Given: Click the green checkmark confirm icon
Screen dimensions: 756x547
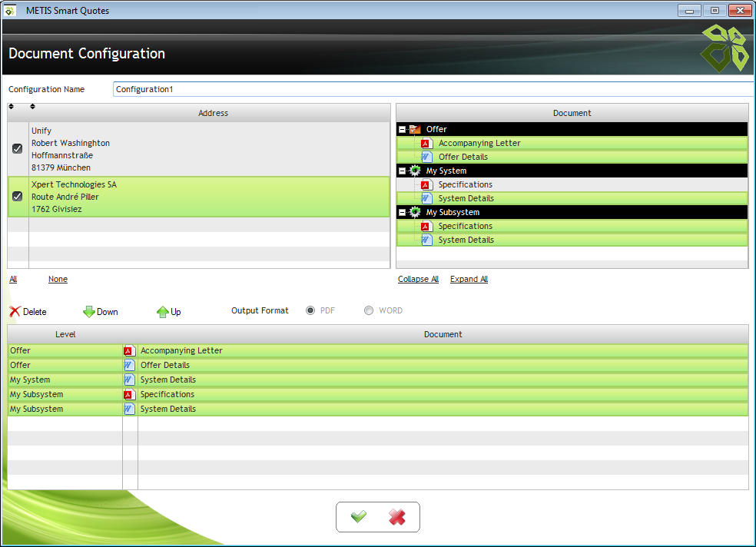Looking at the screenshot, I should [x=359, y=517].
